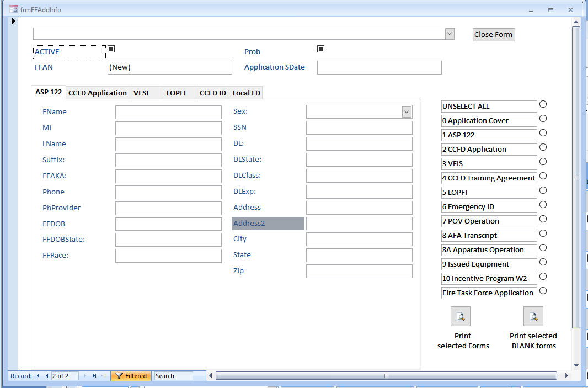Screen dimensions: 588x388
Task: Click the Print selected Forms preview icon
Action: pos(461,316)
